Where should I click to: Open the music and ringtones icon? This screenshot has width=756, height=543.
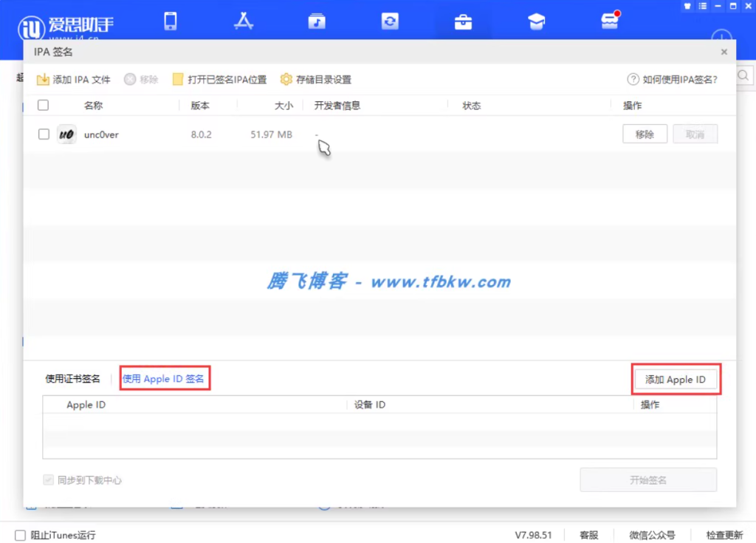[317, 21]
